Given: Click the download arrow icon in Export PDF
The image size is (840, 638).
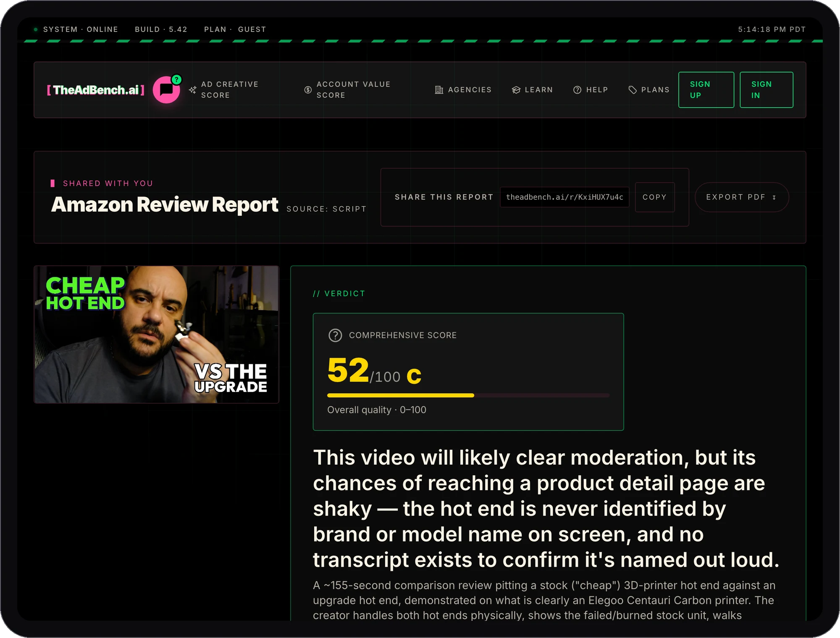Looking at the screenshot, I should tap(774, 197).
